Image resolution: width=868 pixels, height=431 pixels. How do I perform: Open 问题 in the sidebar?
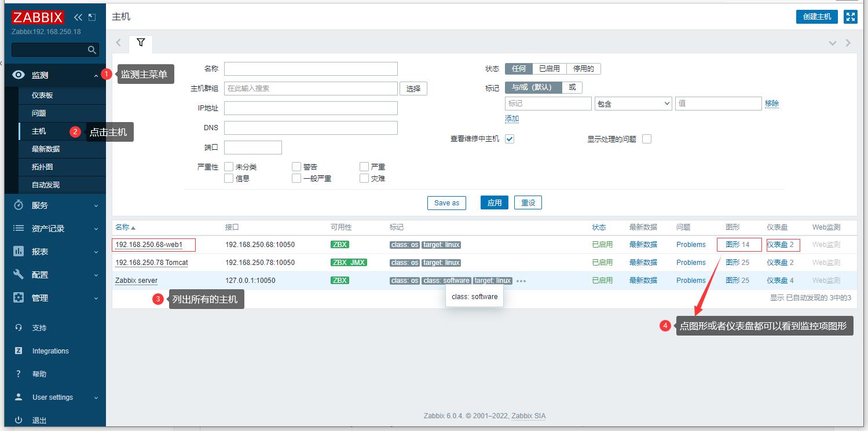(39, 113)
